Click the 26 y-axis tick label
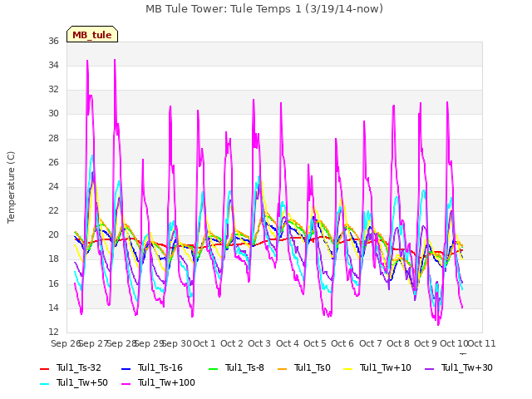Image resolution: width=532 pixels, height=399 pixels. [53, 163]
